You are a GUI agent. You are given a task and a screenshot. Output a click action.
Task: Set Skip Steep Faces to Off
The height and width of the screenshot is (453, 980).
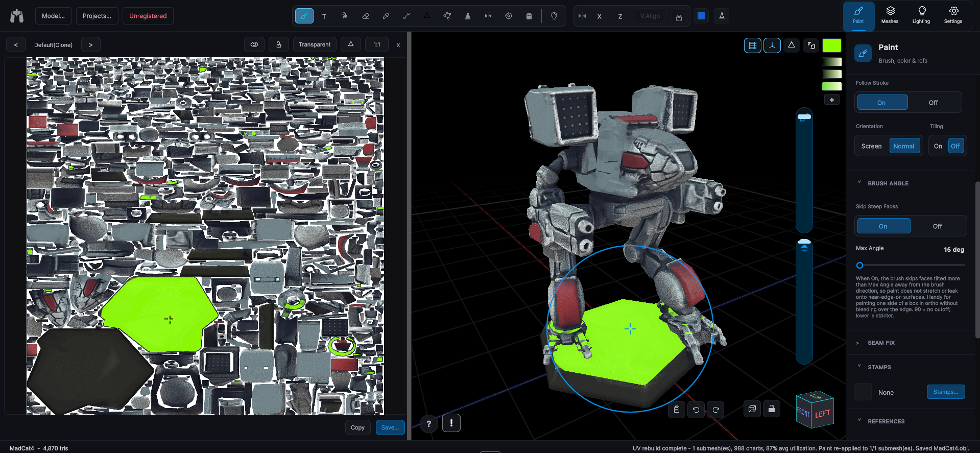click(x=938, y=226)
